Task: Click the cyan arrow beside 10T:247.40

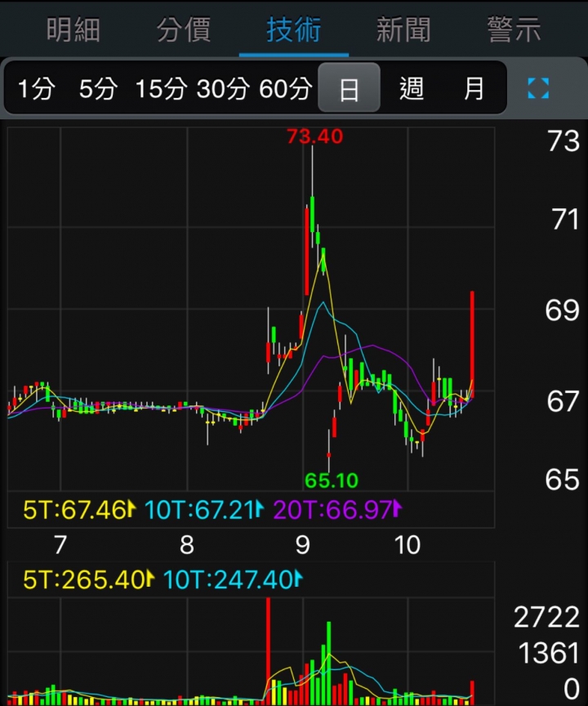Action: pyautogui.click(x=299, y=579)
